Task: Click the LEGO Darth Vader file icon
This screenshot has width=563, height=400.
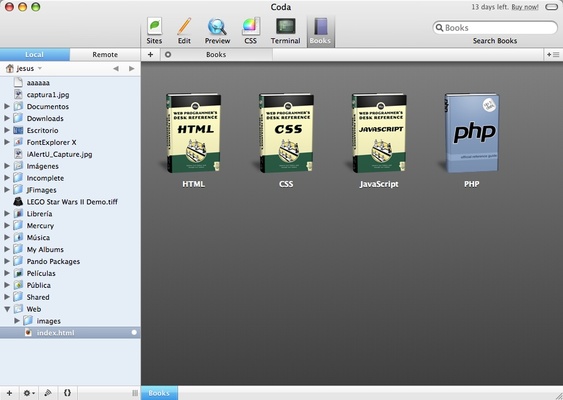Action: 18,201
